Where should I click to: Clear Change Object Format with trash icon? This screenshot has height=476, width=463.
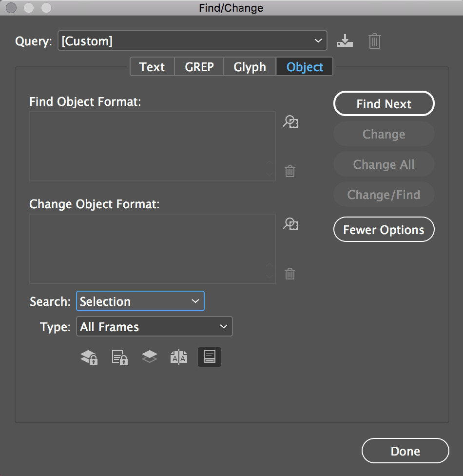pyautogui.click(x=290, y=274)
